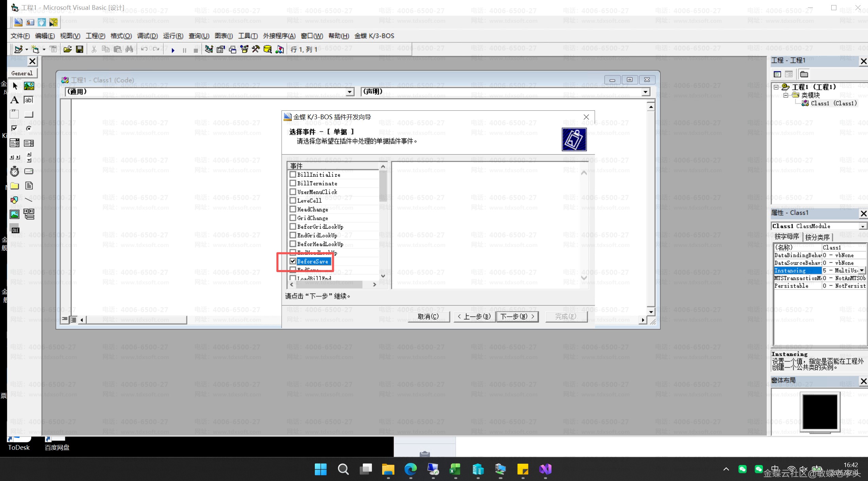Select the Timer control stopwatch icon
This screenshot has width=868, height=481.
pos(15,172)
